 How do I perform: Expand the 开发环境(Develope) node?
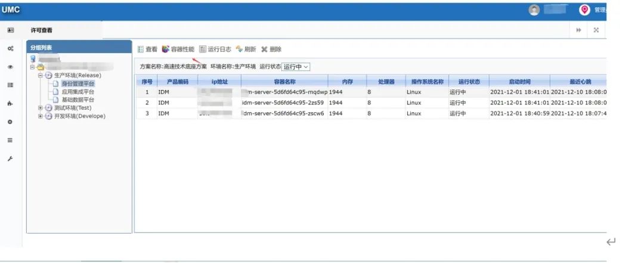tap(41, 116)
